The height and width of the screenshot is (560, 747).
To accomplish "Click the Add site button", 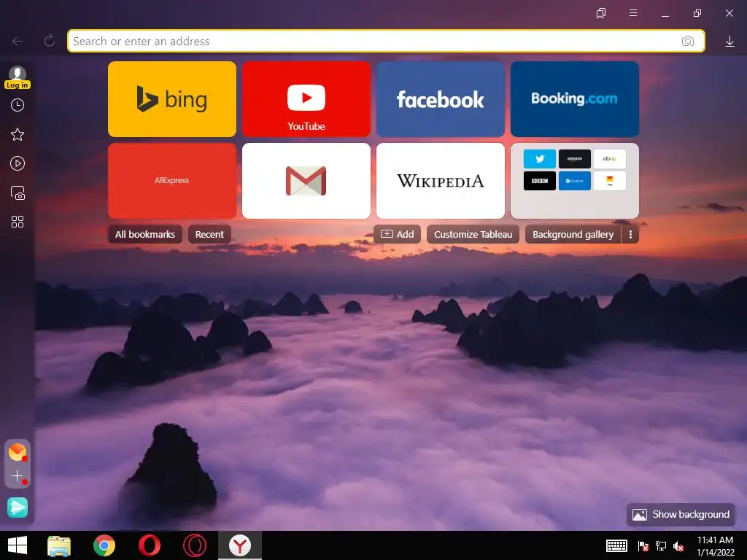I will [397, 234].
